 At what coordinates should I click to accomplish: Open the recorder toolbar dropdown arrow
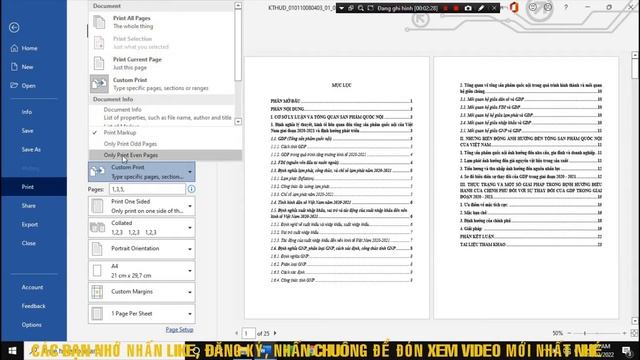[341, 8]
